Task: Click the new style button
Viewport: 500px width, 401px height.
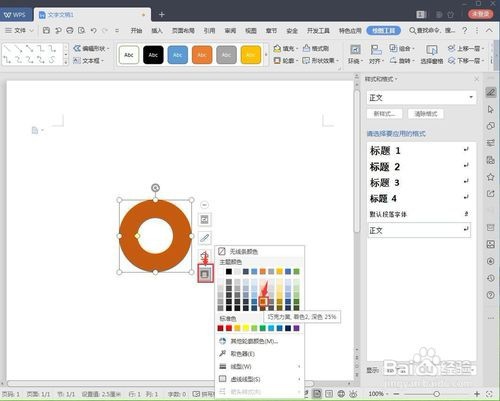Action: click(x=385, y=114)
